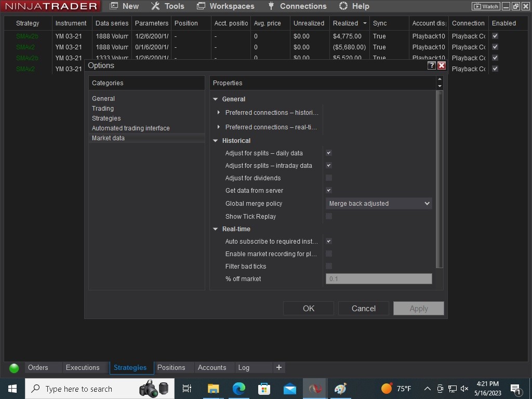Select the Strategies category in Options

pos(106,118)
